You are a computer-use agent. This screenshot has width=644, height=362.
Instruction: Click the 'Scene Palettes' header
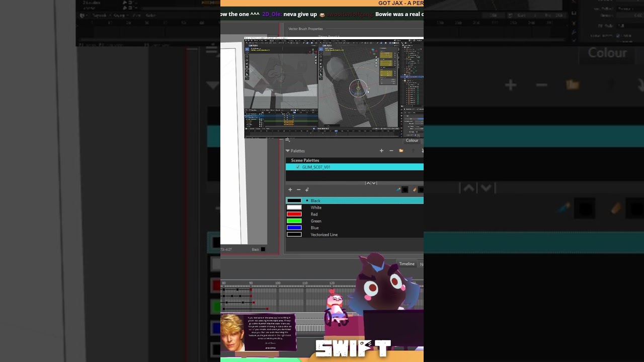click(x=305, y=160)
